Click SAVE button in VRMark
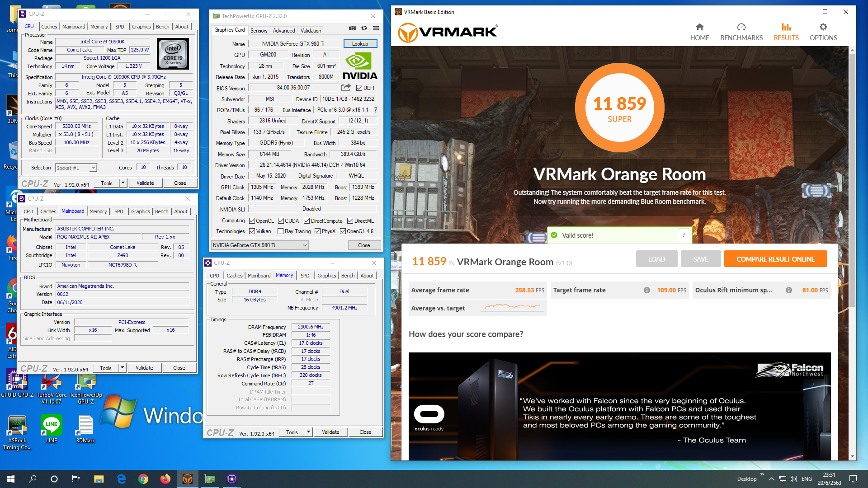868x488 pixels. tap(701, 259)
